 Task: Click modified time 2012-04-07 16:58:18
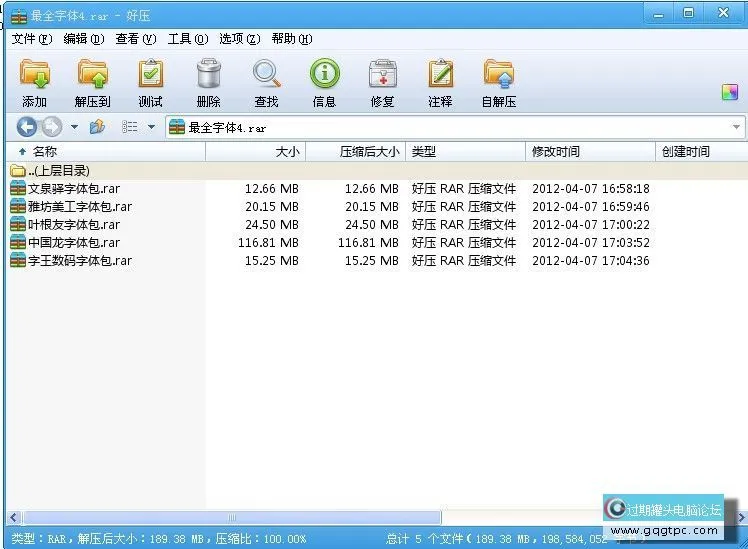[591, 189]
